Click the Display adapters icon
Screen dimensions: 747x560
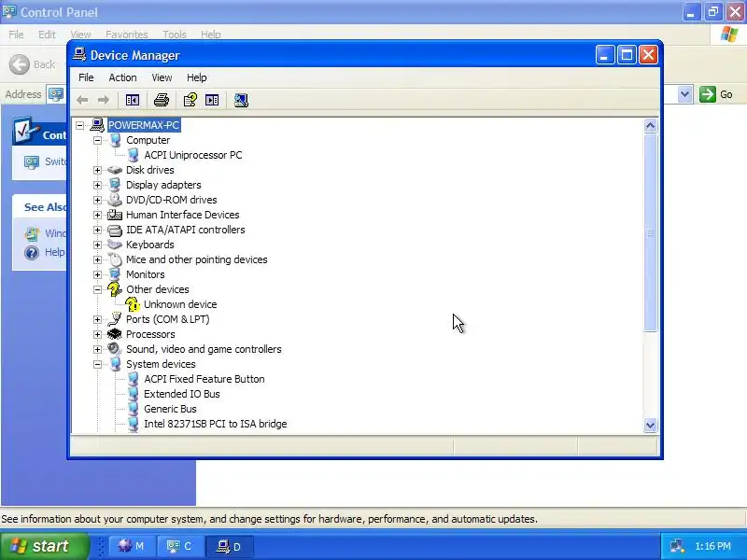pos(115,185)
